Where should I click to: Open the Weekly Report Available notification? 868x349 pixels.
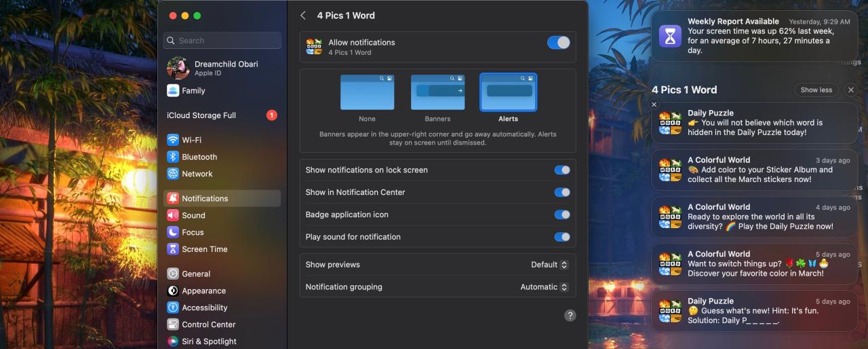(755, 36)
